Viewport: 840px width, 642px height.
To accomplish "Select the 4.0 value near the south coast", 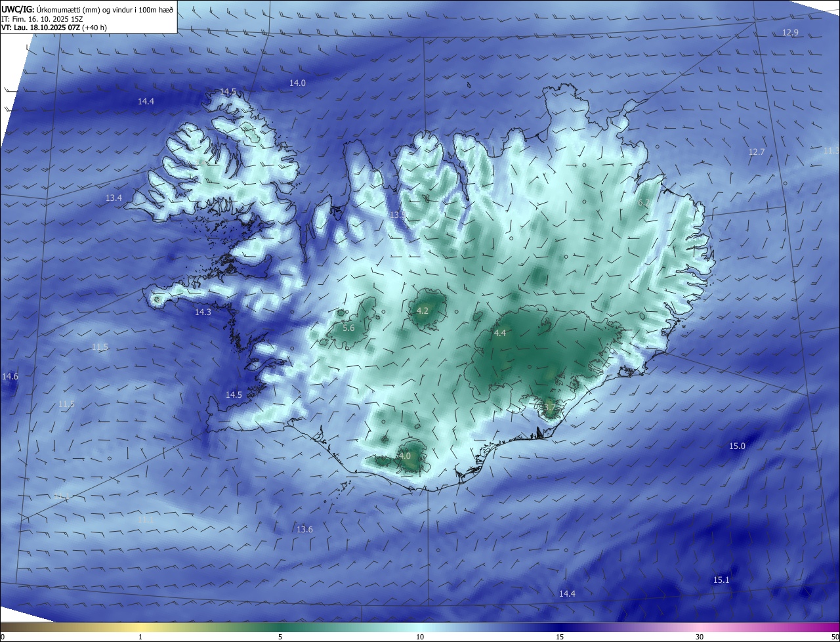I will (404, 456).
